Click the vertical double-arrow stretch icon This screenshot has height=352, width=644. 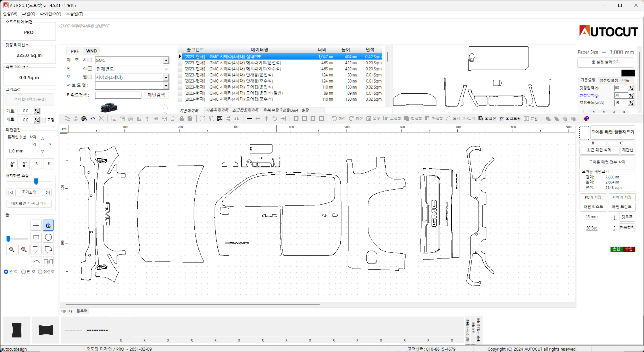click(266, 119)
